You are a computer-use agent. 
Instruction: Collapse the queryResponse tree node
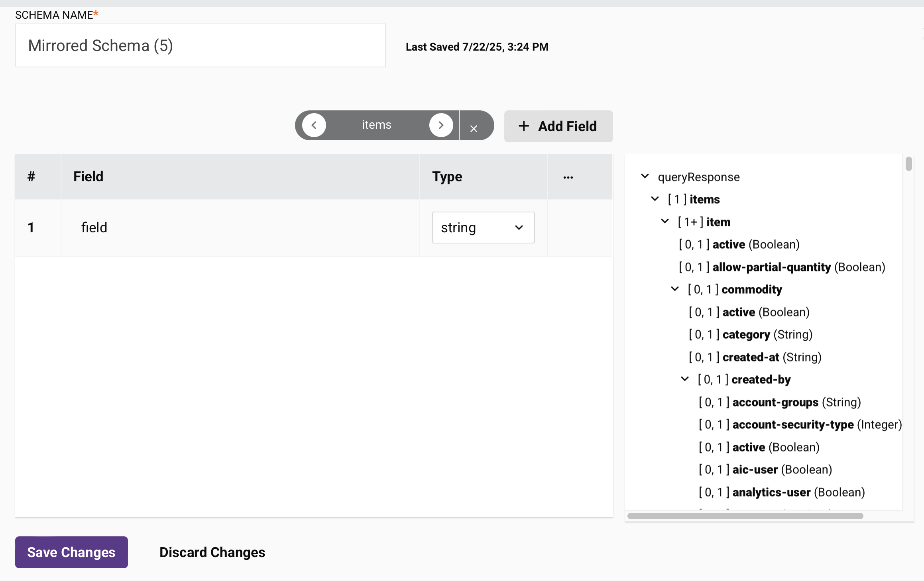(x=645, y=176)
